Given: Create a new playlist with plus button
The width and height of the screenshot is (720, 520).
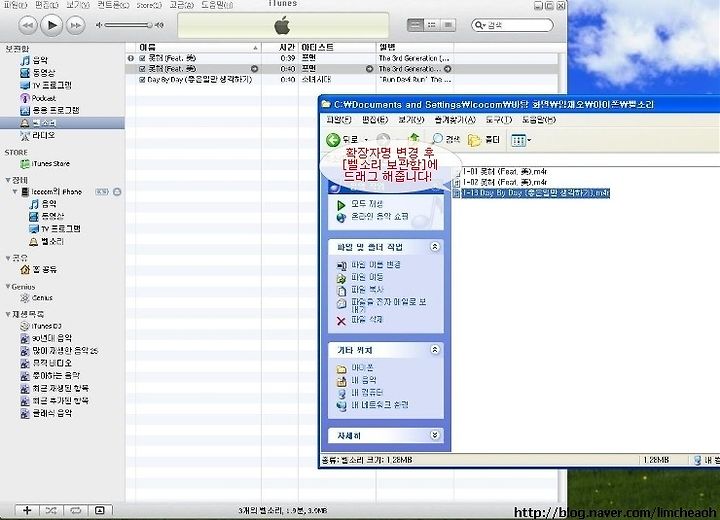Looking at the screenshot, I should (x=27, y=510).
